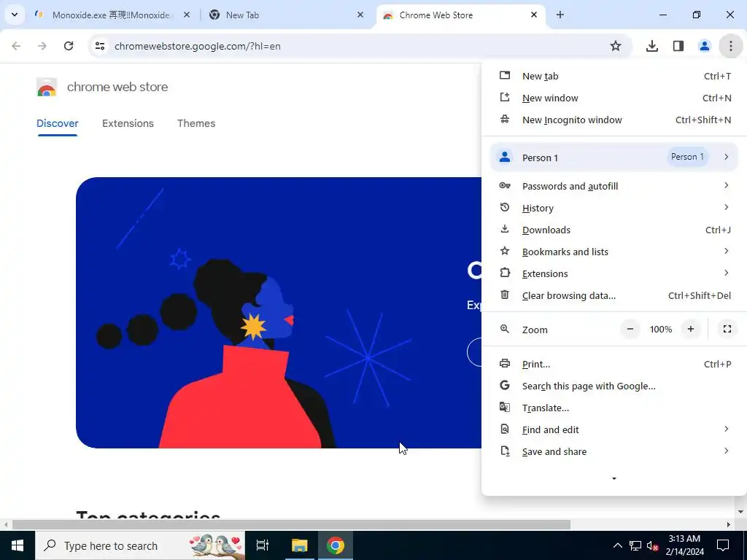Select Search this page with Google

pos(614,386)
